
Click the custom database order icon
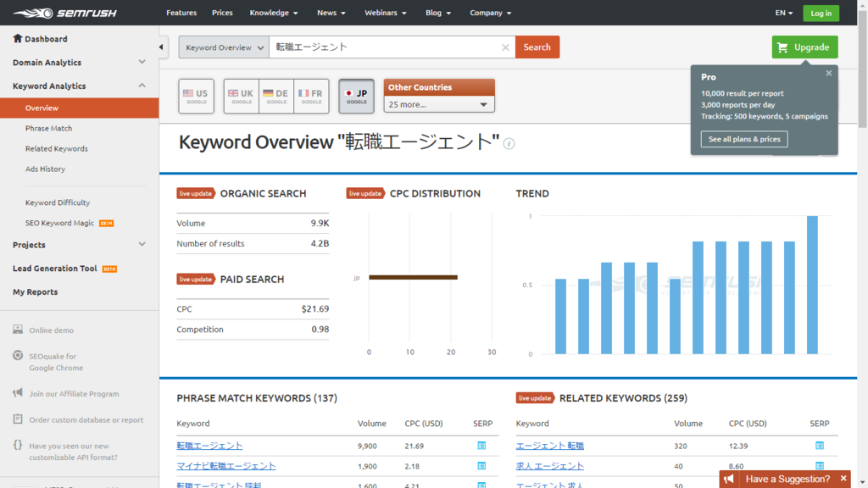pyautogui.click(x=18, y=419)
